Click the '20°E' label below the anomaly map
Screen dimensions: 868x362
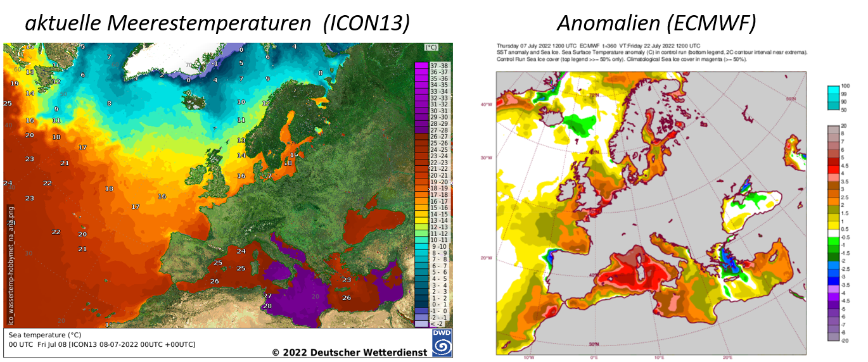727,358
